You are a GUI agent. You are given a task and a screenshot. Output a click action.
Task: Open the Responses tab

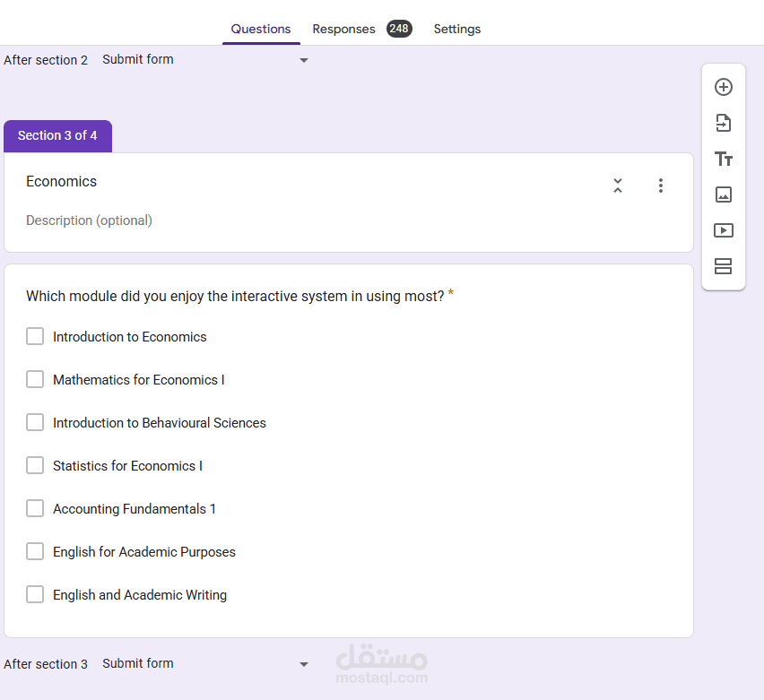344,30
